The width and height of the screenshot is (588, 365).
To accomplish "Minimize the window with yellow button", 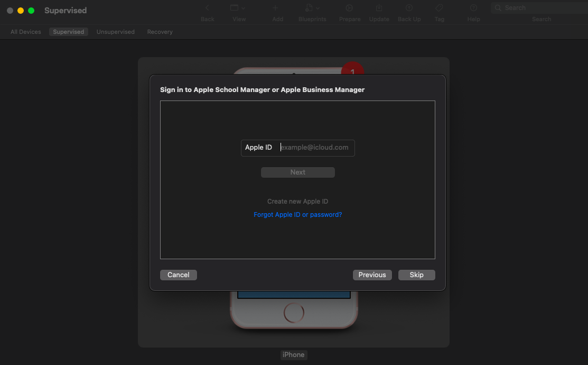I will [x=21, y=11].
